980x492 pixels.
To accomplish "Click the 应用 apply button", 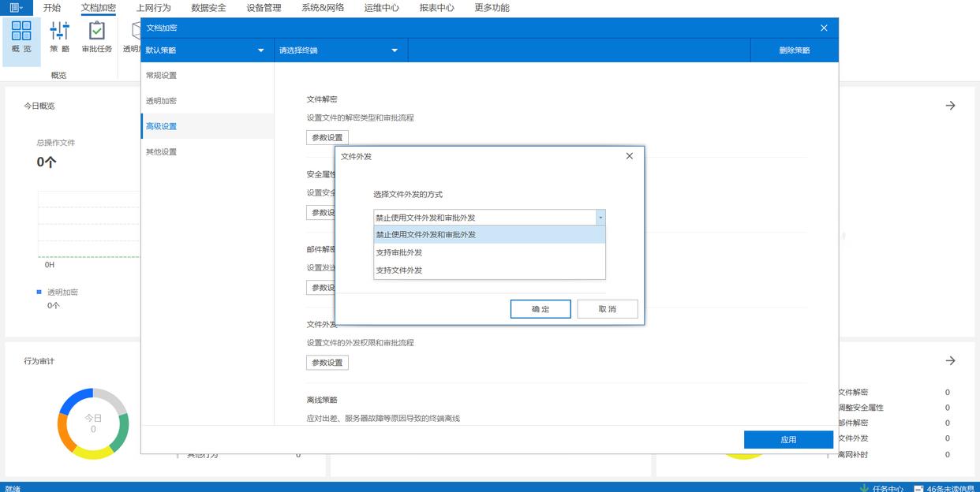I will pyautogui.click(x=788, y=440).
